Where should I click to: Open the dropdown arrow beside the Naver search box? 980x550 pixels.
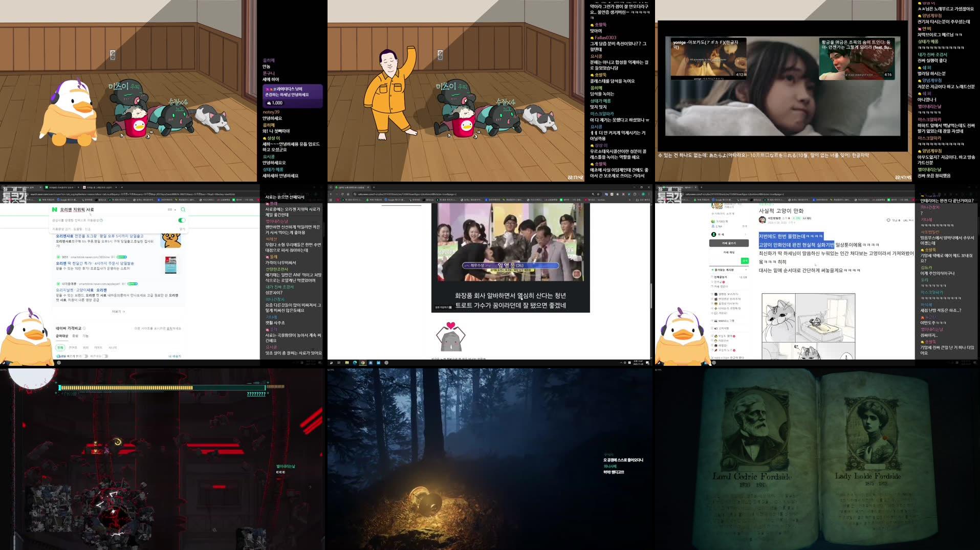175,209
